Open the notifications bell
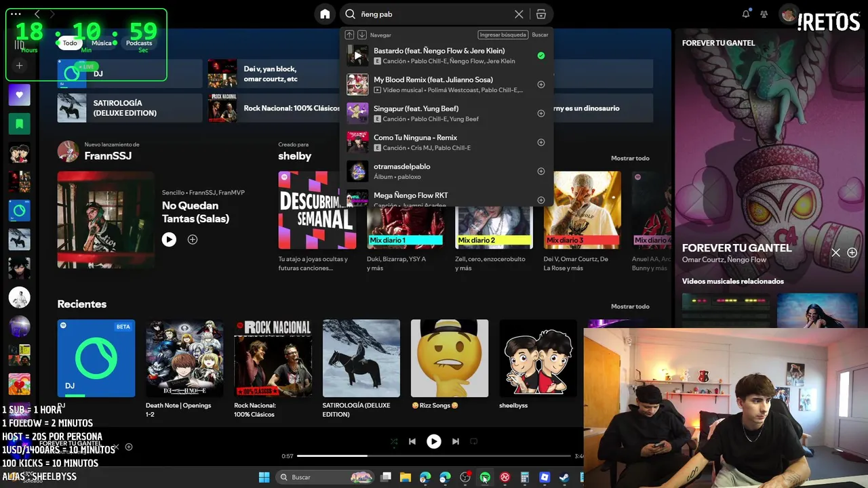 [x=746, y=14]
